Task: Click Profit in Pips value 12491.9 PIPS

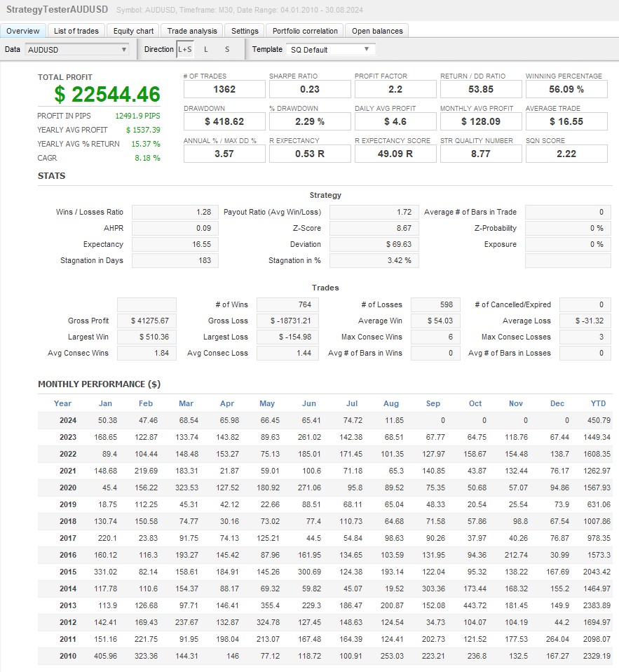Action: click(137, 116)
